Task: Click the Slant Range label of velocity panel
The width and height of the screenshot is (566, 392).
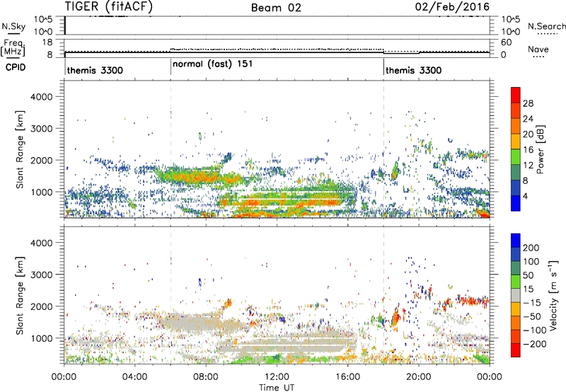Action: [20, 295]
